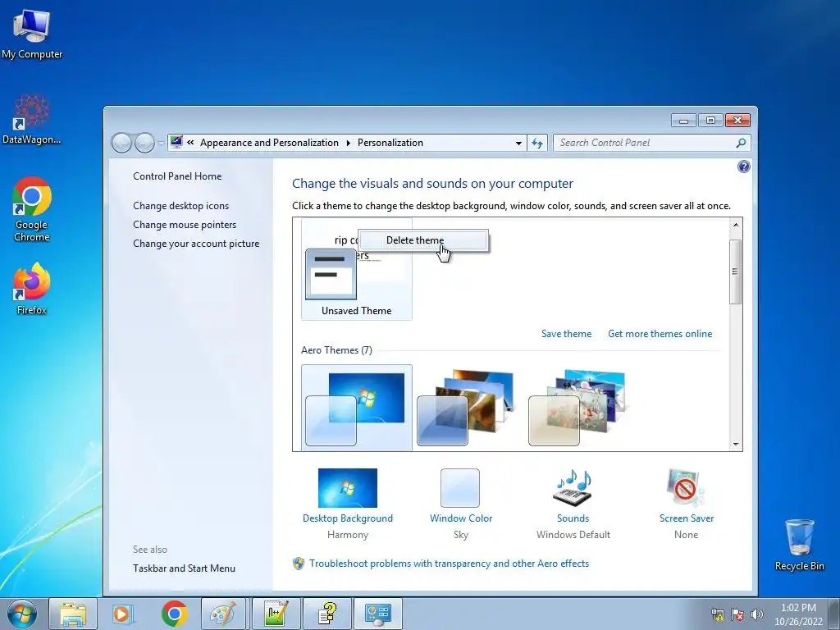Image resolution: width=840 pixels, height=630 pixels.
Task: Click the Save theme link
Action: click(566, 334)
